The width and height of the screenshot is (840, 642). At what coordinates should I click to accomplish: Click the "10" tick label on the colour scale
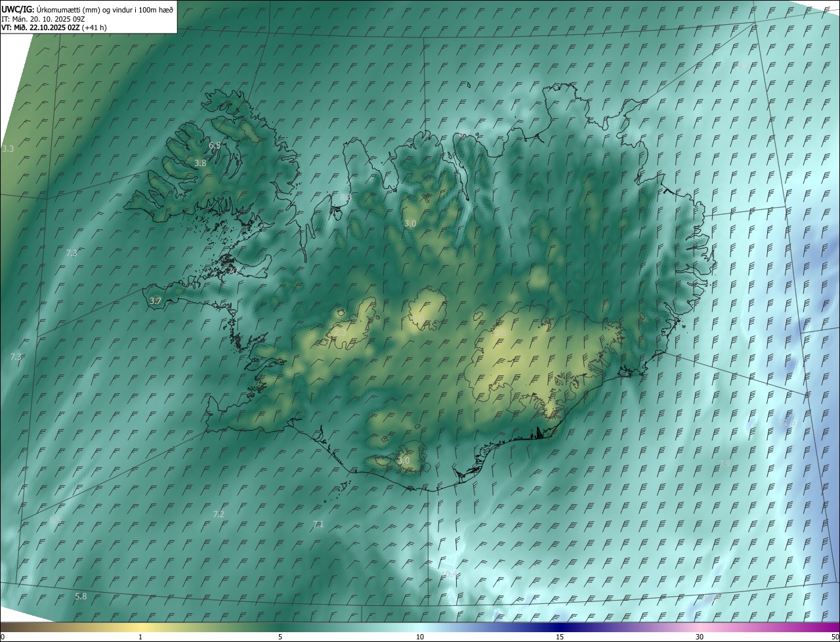pyautogui.click(x=420, y=637)
